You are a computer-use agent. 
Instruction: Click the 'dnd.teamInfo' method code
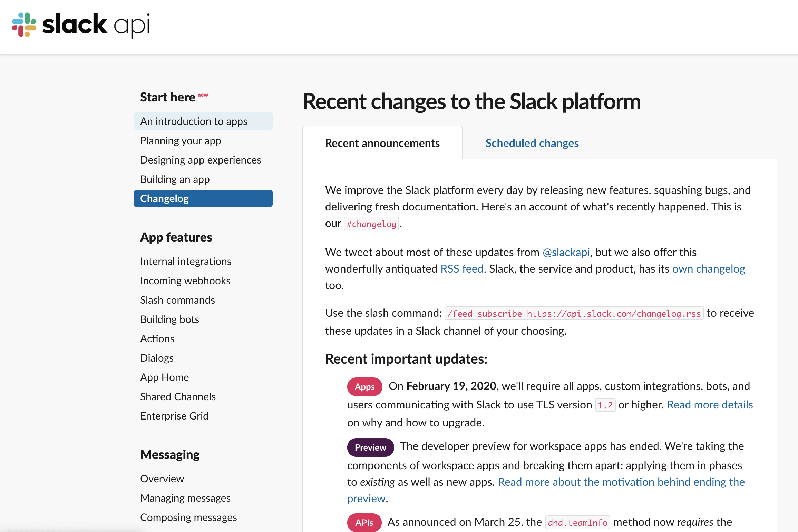577,523
